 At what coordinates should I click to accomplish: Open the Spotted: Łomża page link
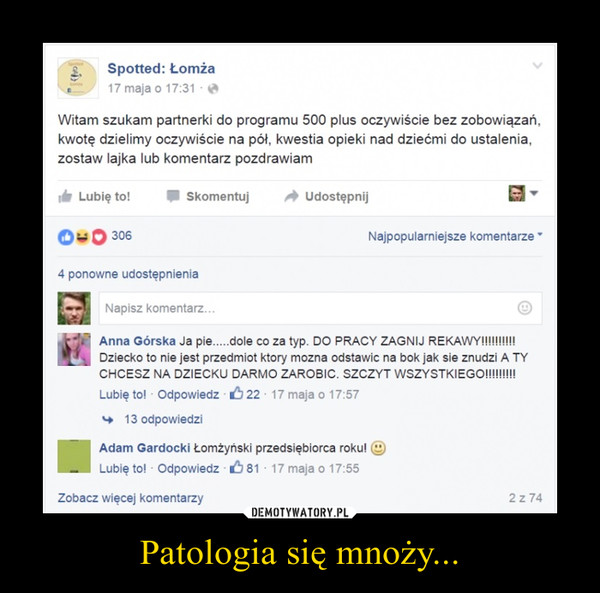pos(161,69)
